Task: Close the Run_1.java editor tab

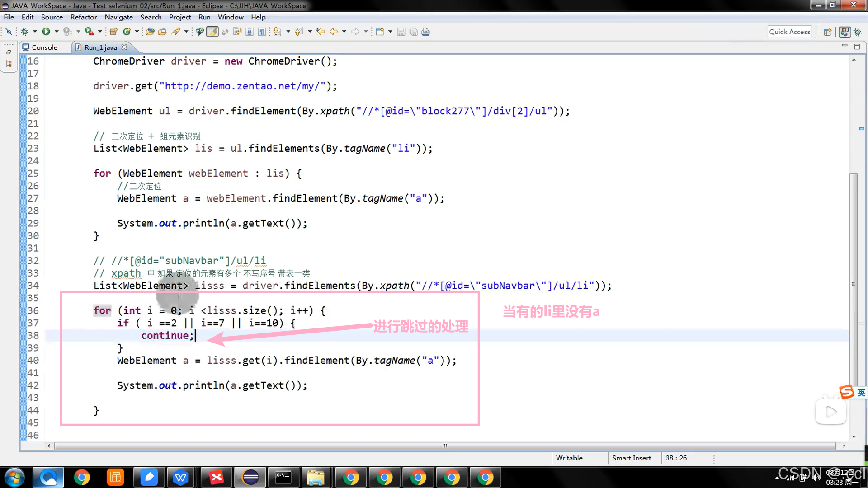Action: [124, 47]
